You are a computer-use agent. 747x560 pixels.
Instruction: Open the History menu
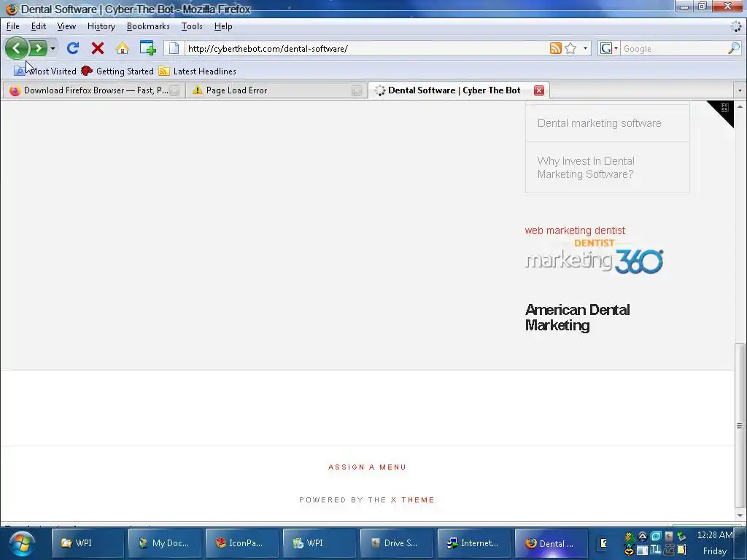click(x=101, y=26)
